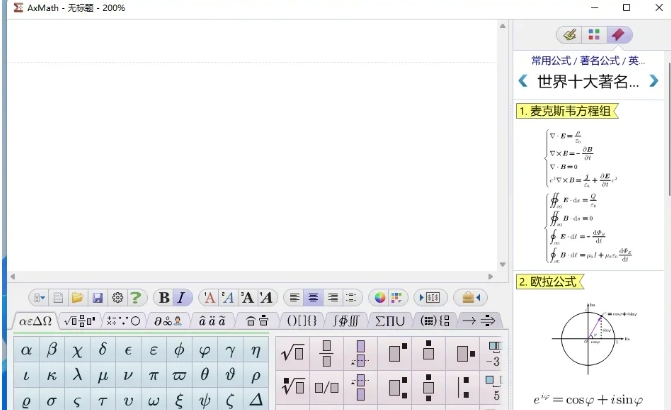Open the ΣΠU sum and product tab
Image resolution: width=671 pixels, height=410 pixels.
(x=390, y=321)
